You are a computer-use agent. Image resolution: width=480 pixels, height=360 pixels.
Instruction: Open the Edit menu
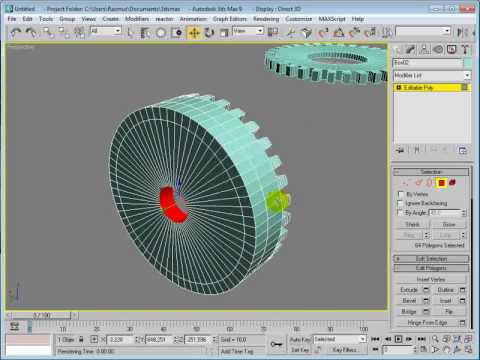27,19
